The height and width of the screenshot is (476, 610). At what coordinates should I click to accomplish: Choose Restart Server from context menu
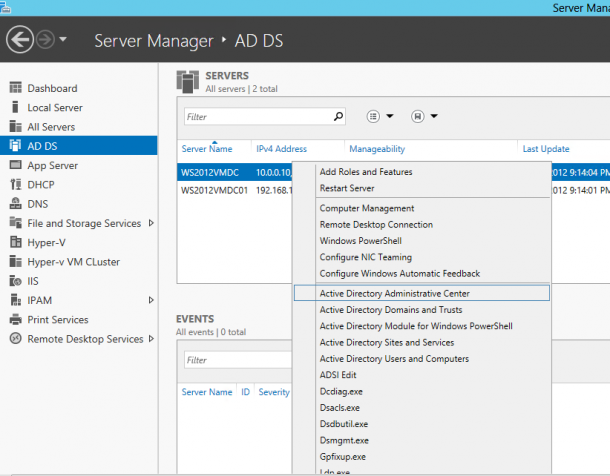tap(422, 188)
